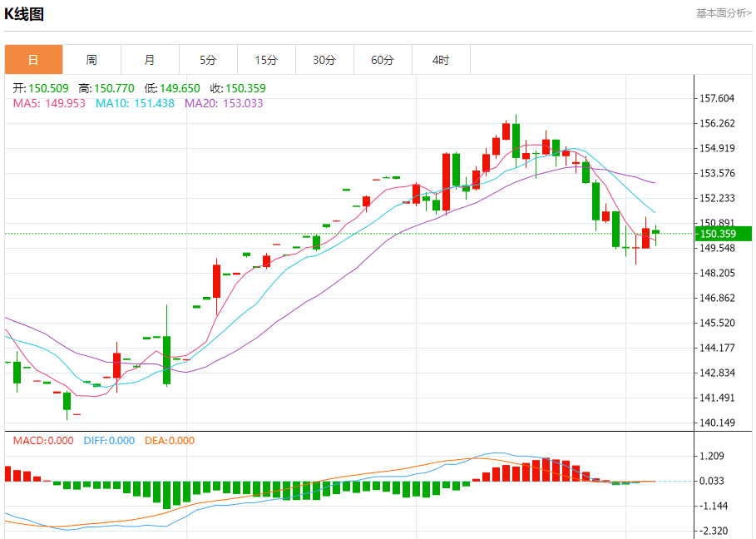This screenshot has height=539, width=756.
Task: Switch to the 5分 interval tab
Action: [x=208, y=60]
